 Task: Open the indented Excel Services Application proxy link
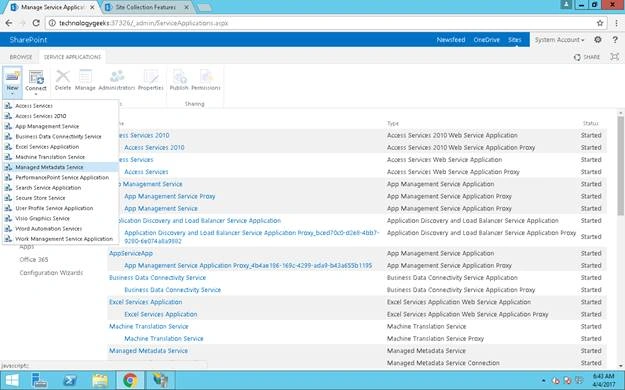(x=161, y=314)
